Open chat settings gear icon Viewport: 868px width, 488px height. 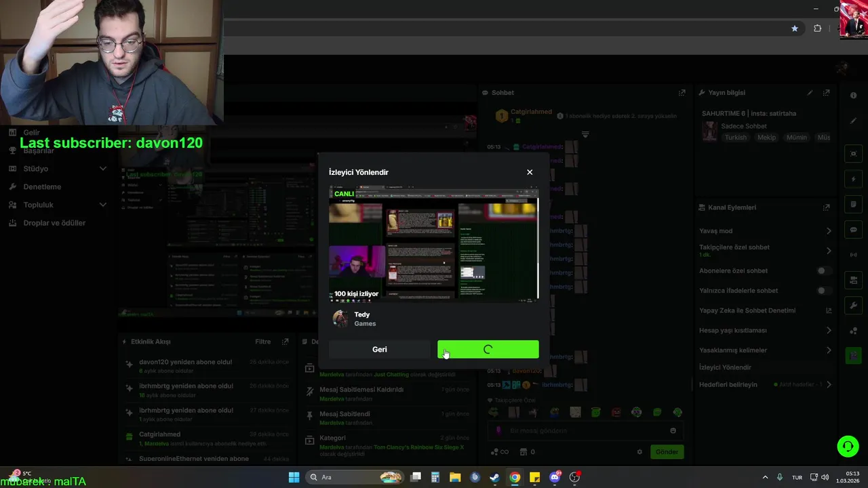639,452
